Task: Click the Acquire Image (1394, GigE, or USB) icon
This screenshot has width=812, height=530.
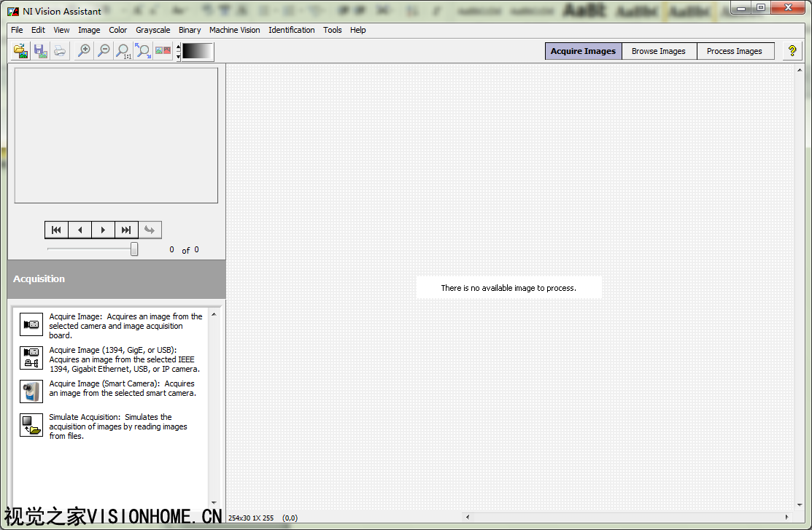Action: point(31,358)
